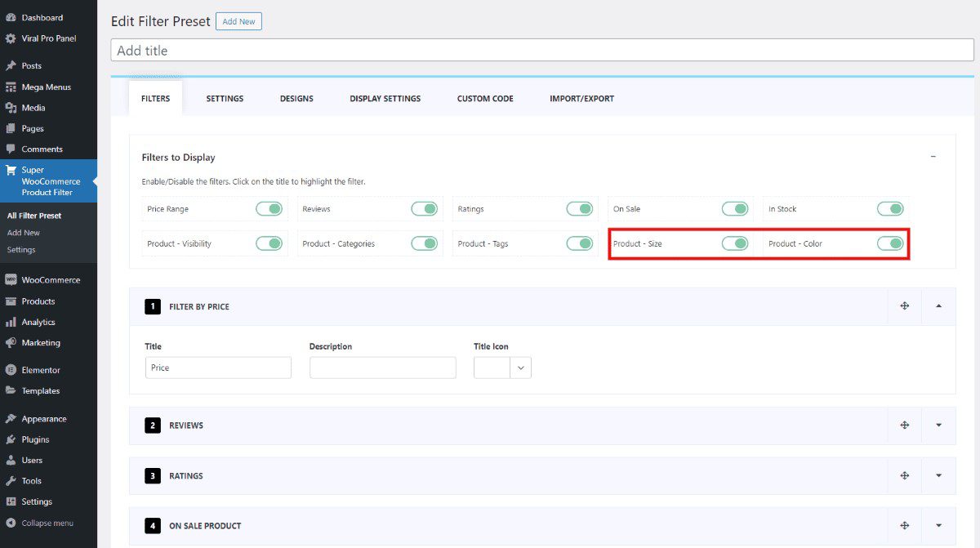Click the move icon on the Reviews section
This screenshot has height=548, width=980.
tap(904, 425)
